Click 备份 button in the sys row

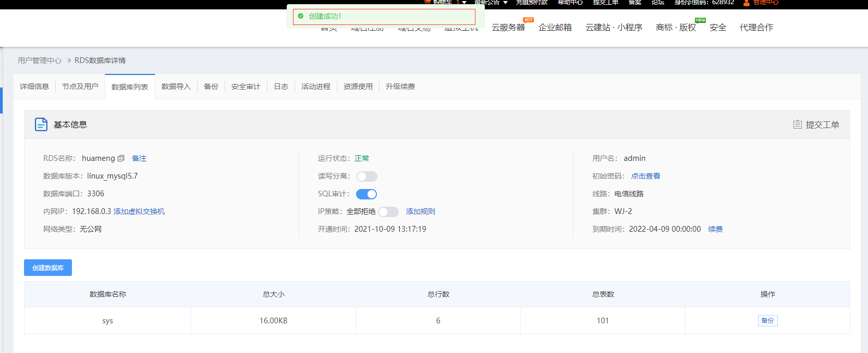tap(767, 321)
